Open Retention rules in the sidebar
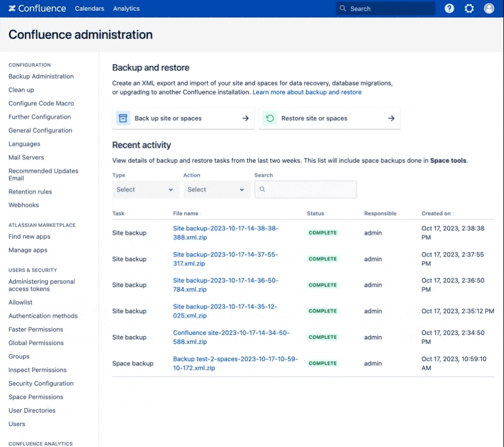This screenshot has height=447, width=504. pos(30,192)
